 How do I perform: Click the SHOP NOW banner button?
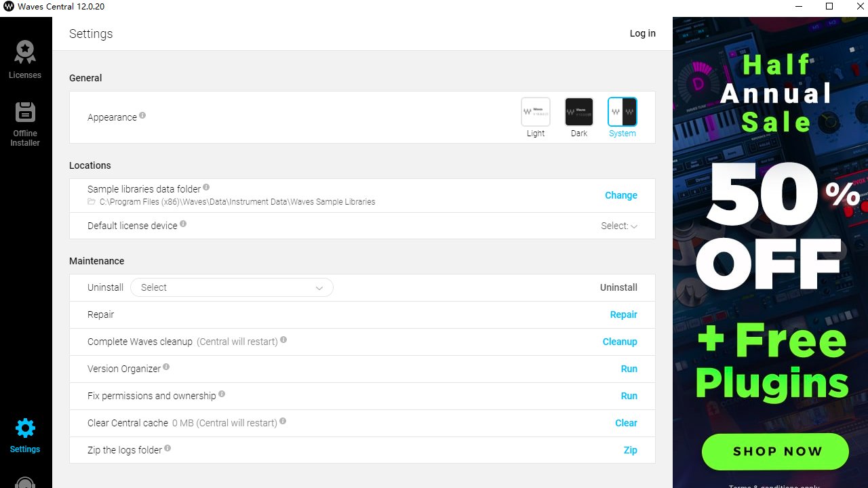point(775,451)
